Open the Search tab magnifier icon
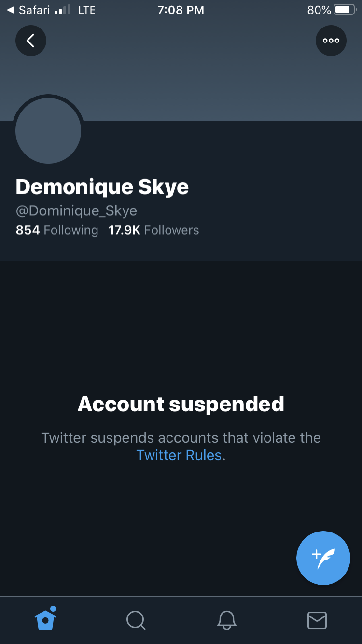This screenshot has width=362, height=644. (x=136, y=620)
